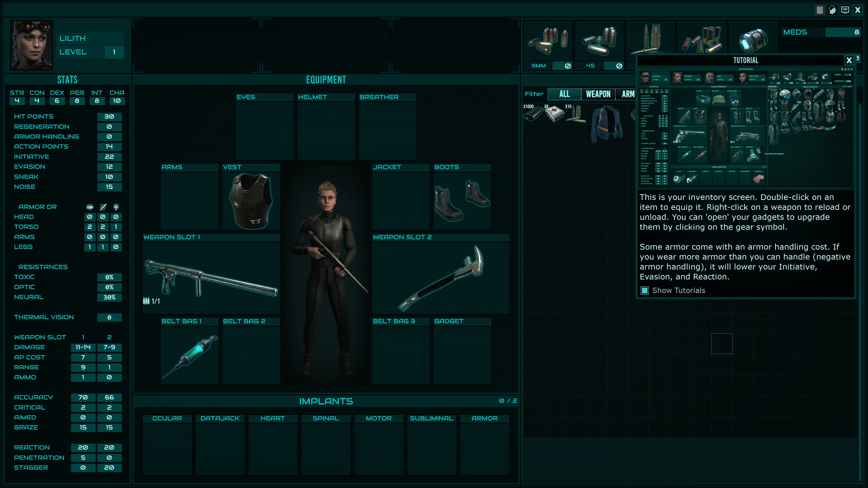Select the medkit item with red cross
Image resolution: width=868 pixels, height=488 pixels.
pyautogui.click(x=555, y=114)
